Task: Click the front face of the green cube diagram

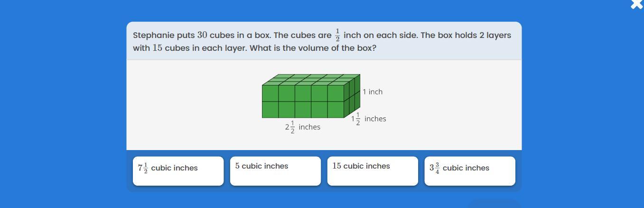Action: click(x=303, y=101)
